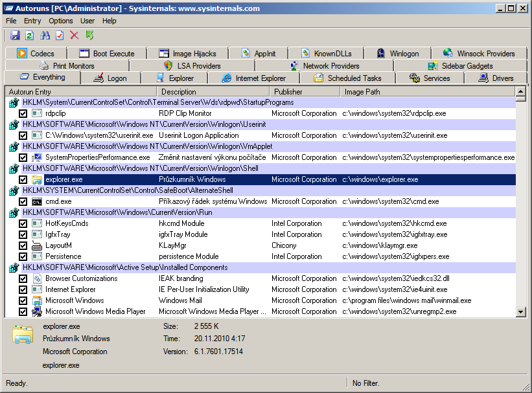This screenshot has height=393, width=532.
Task: Uncheck the userinit.exe entry checkbox
Action: [23, 135]
